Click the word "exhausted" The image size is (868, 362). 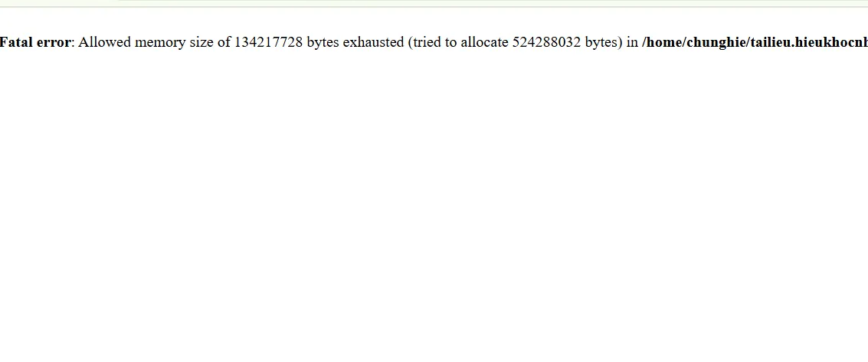click(373, 42)
